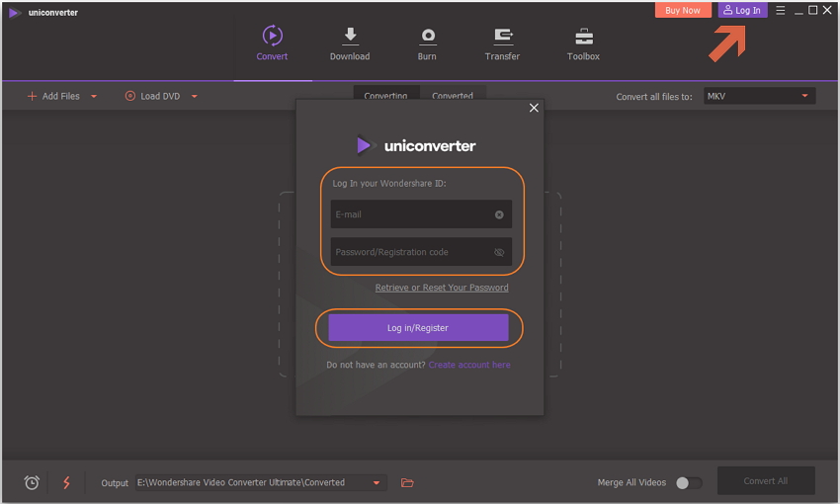Click Retrieve or Reset Your Password link
Image resolution: width=840 pixels, height=504 pixels.
(442, 288)
